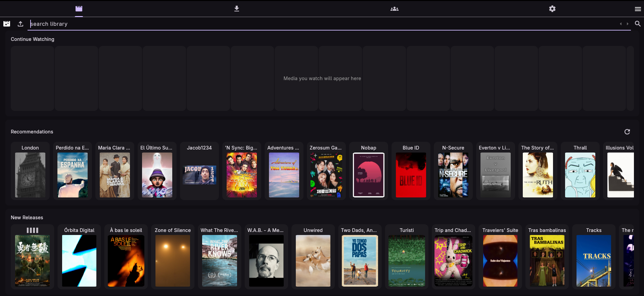Viewport: 644px width, 296px height.
Task: Open the library tab clapperboard icon
Action: pos(79,9)
